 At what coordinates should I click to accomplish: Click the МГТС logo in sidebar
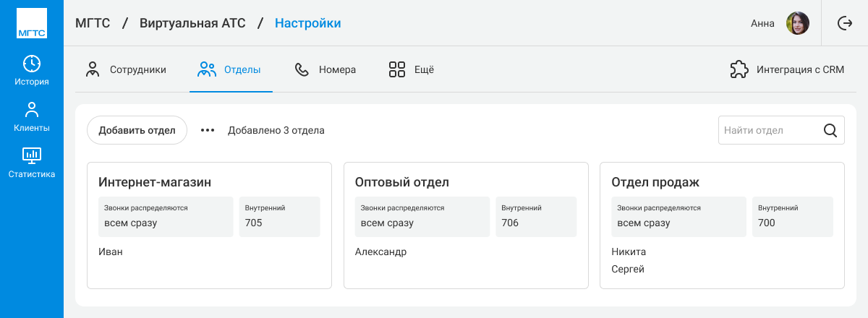tap(32, 24)
